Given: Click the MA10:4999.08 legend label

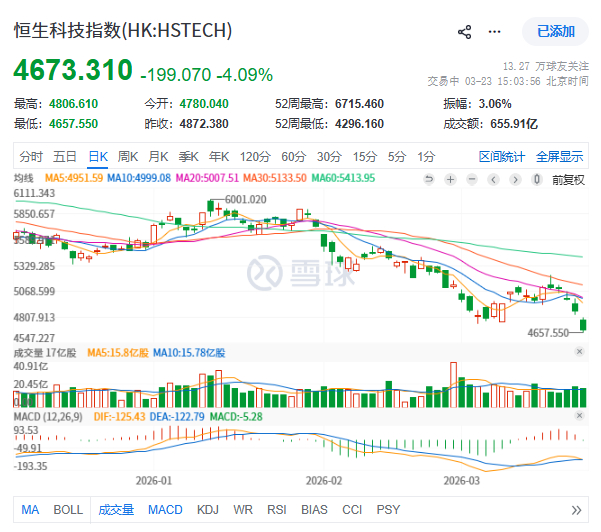Looking at the screenshot, I should coord(139,178).
